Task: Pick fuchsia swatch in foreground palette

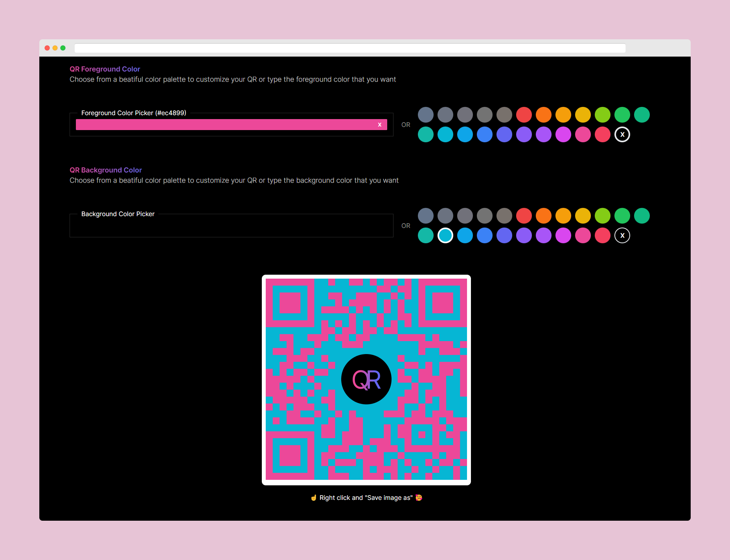Action: tap(563, 134)
